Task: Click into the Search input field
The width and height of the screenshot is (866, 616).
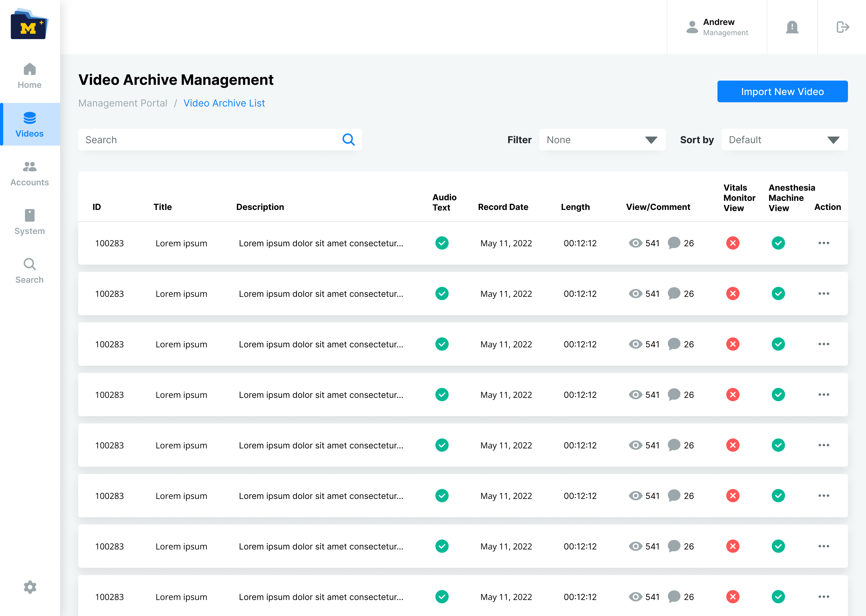Action: pos(220,140)
